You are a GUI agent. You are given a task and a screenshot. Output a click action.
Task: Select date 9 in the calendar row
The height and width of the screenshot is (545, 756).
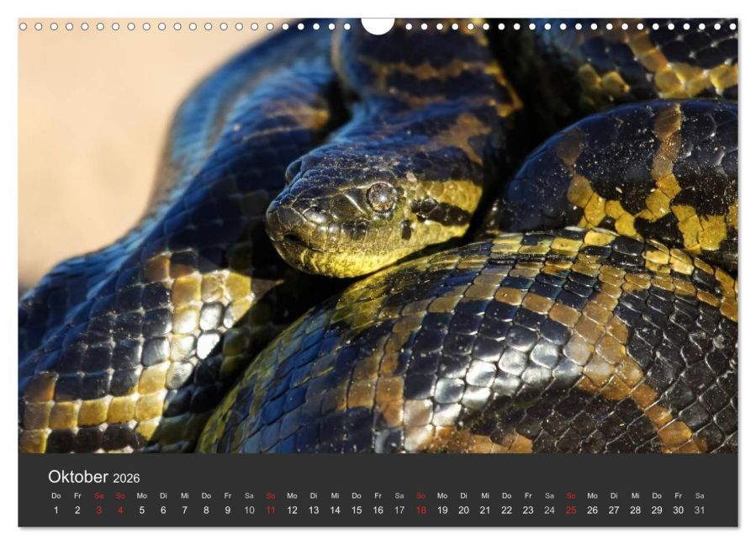228,511
